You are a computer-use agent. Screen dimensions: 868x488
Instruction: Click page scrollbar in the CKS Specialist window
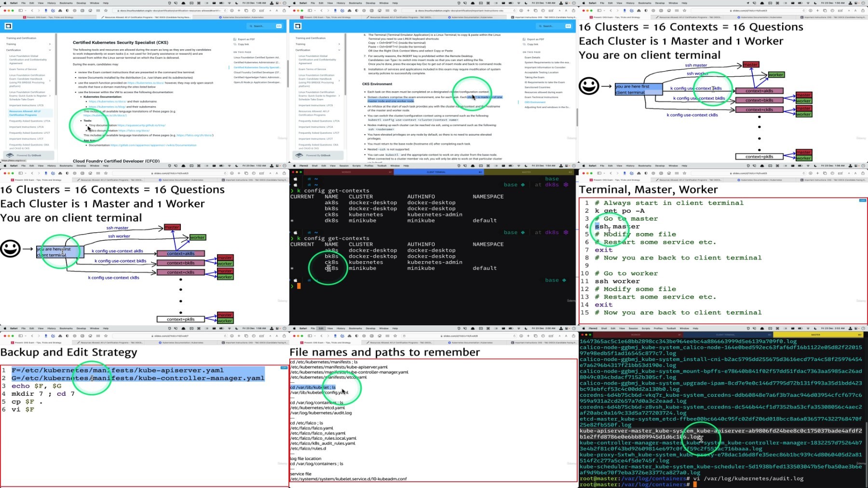287,74
